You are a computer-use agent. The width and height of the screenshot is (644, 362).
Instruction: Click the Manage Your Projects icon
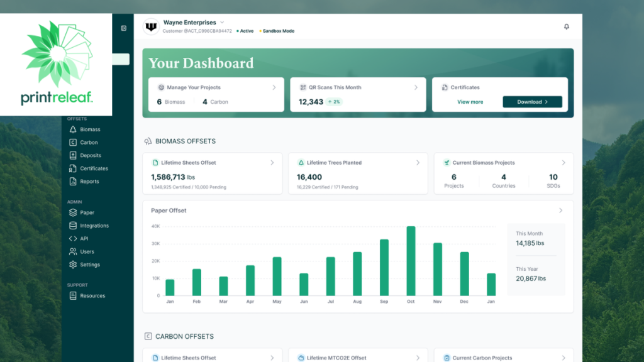(x=161, y=87)
